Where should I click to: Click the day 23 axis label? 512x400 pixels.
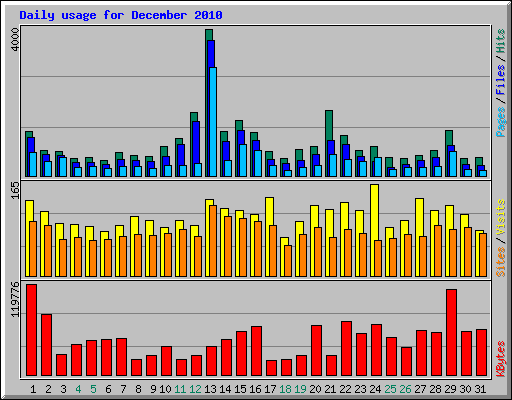coord(360,389)
